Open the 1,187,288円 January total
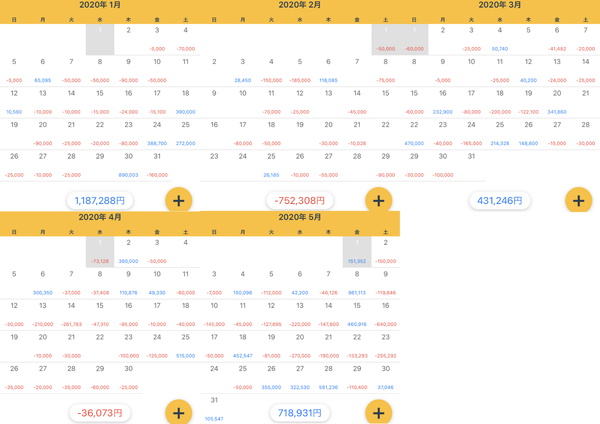 pos(100,201)
